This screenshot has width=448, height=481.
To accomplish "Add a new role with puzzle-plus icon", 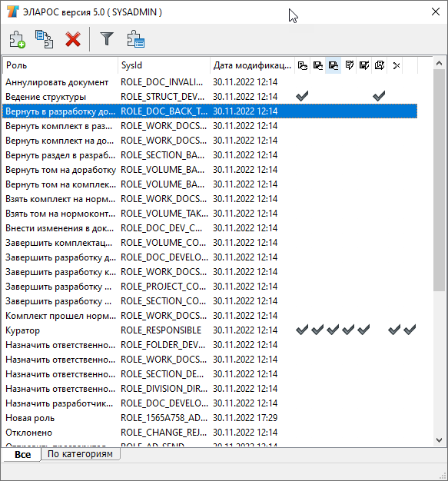I will click(x=17, y=39).
